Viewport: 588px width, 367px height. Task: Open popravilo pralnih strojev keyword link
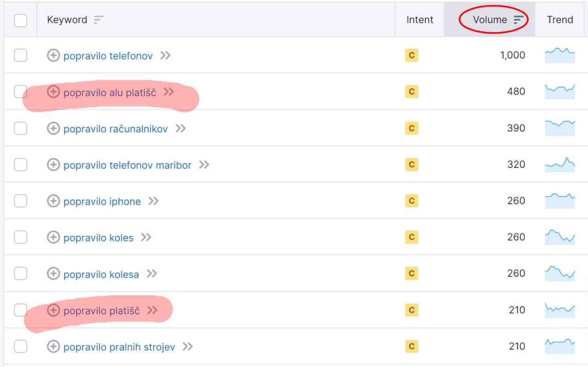pyautogui.click(x=119, y=347)
